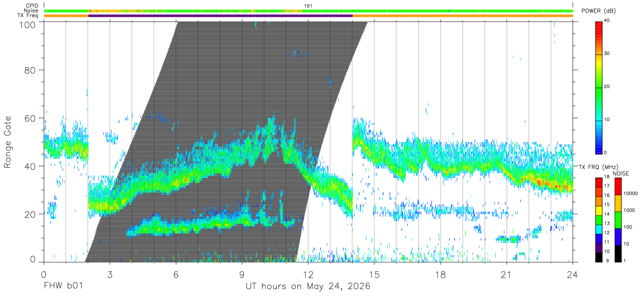Click the 'TX Freq' row label
The width and height of the screenshot is (644, 297).
click(x=28, y=16)
